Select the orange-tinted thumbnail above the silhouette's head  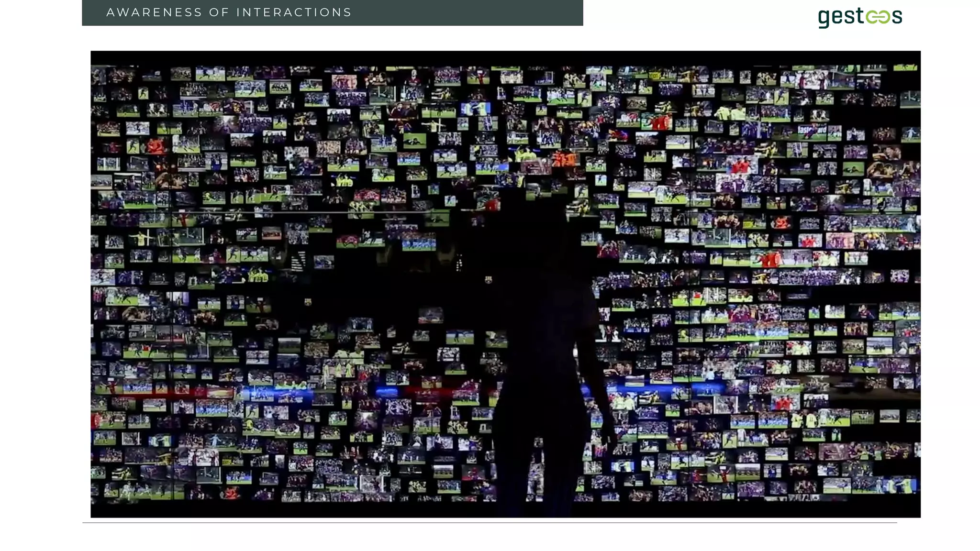565,158
